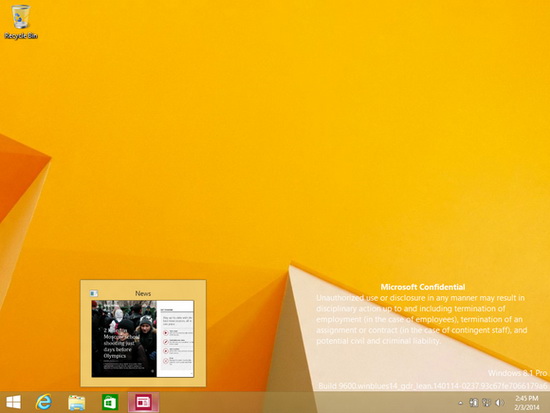Open the network status tray icon
Viewport: 550px width, 413px height.
click(486, 403)
